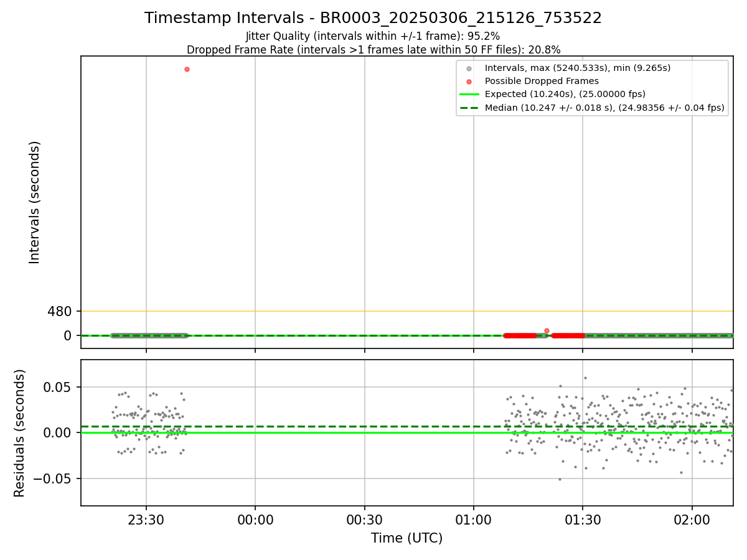Click the legend entry 'Possible Dropped Frames'

pyautogui.click(x=542, y=81)
